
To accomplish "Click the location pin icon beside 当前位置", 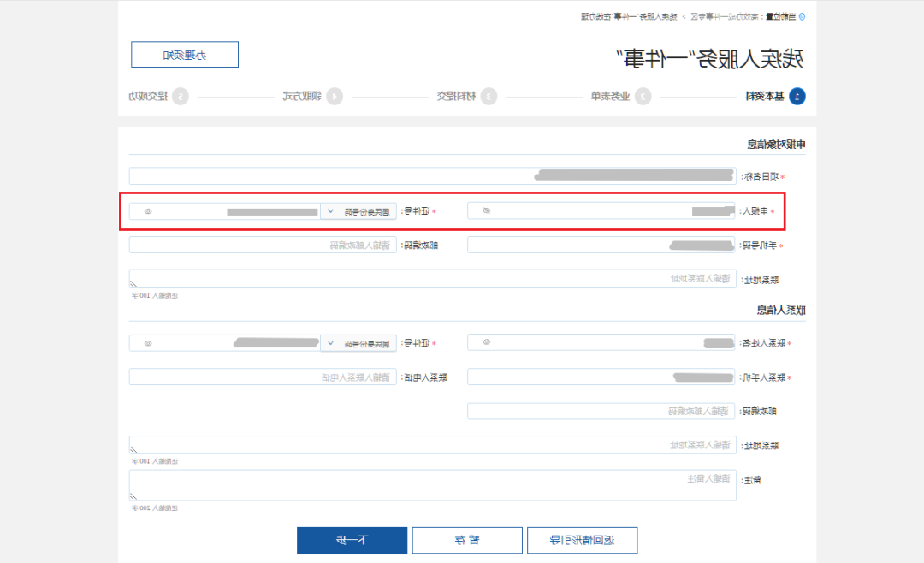I will click(802, 16).
